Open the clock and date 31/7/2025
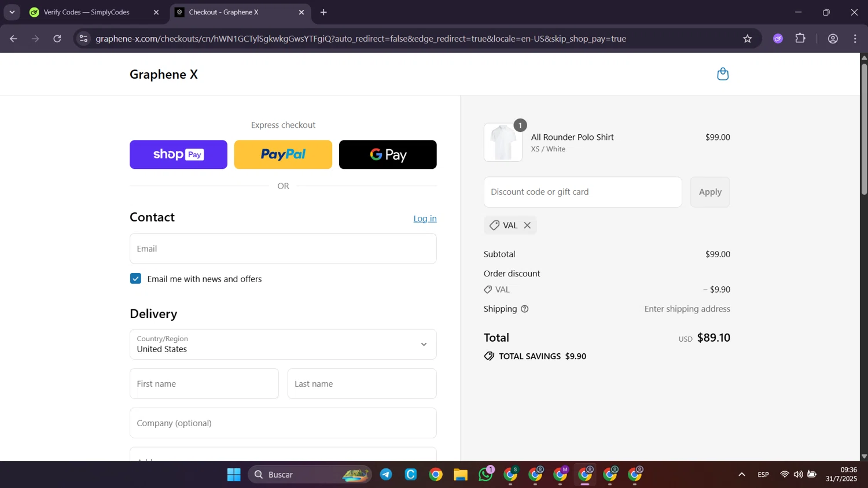The image size is (868, 488). point(841,474)
